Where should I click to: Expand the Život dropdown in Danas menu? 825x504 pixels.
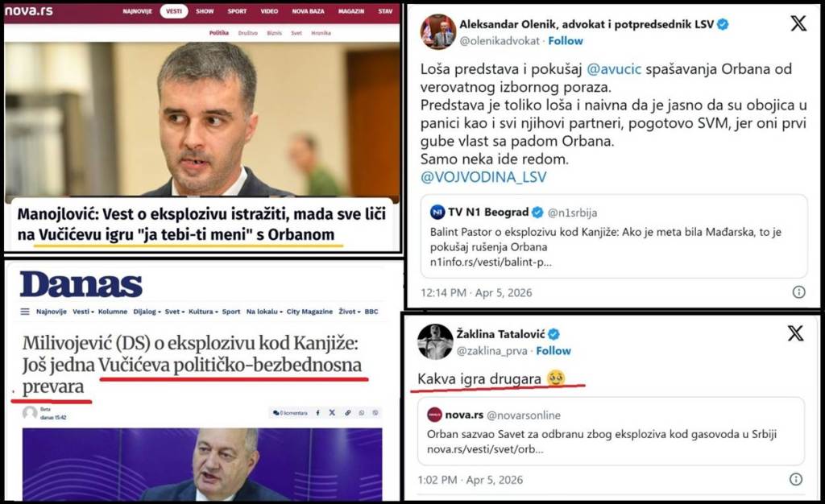pyautogui.click(x=350, y=312)
